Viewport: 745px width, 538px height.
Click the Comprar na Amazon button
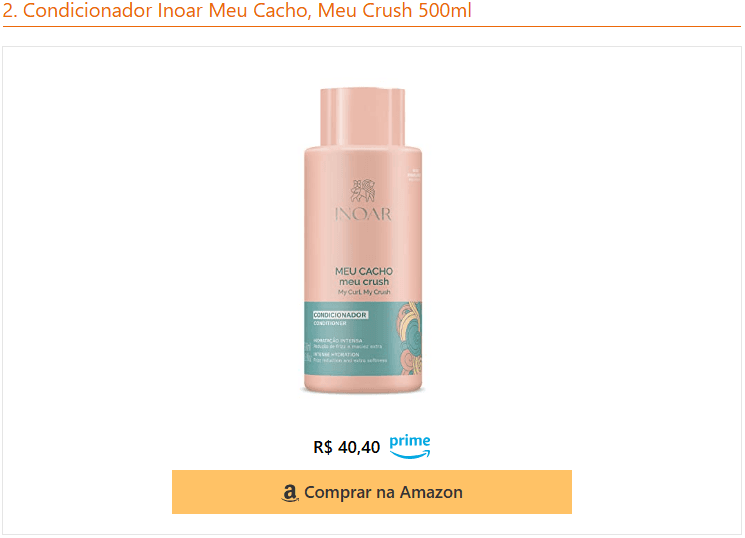[x=372, y=492]
